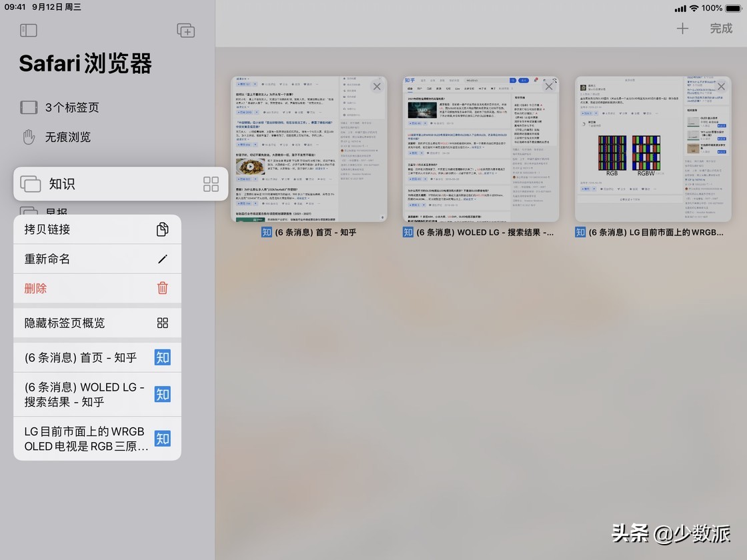The height and width of the screenshot is (560, 747).
Task: Click the Wi-Fi status icon
Action: [x=694, y=8]
